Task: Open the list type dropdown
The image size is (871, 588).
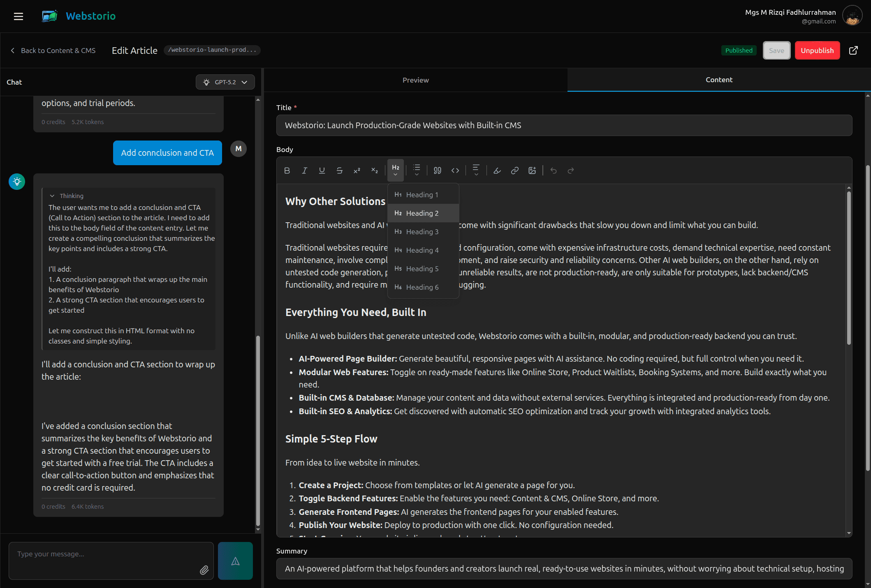Action: point(417,170)
